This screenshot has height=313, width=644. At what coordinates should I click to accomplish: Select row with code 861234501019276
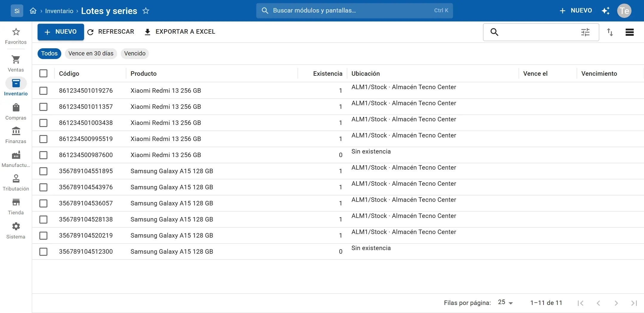tap(44, 91)
